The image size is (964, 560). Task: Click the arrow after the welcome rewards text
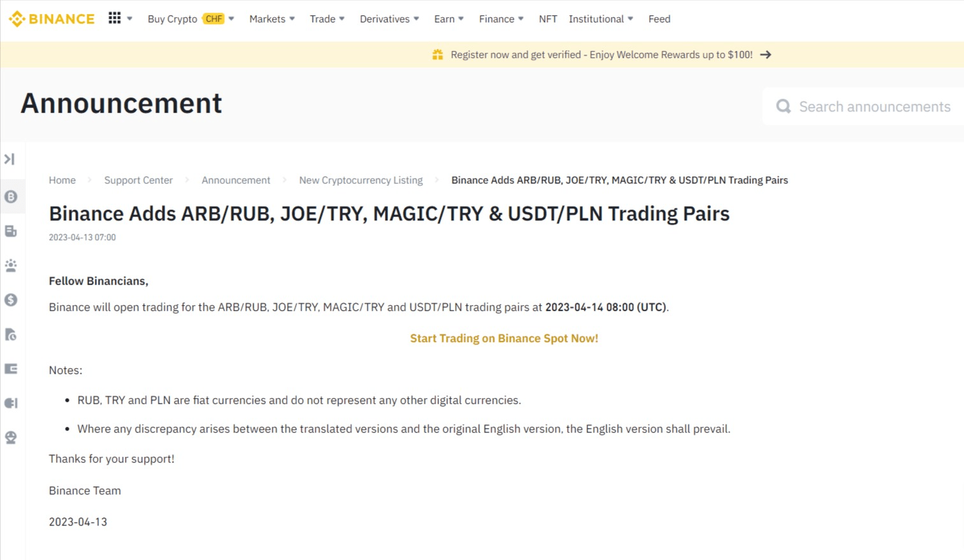click(766, 55)
